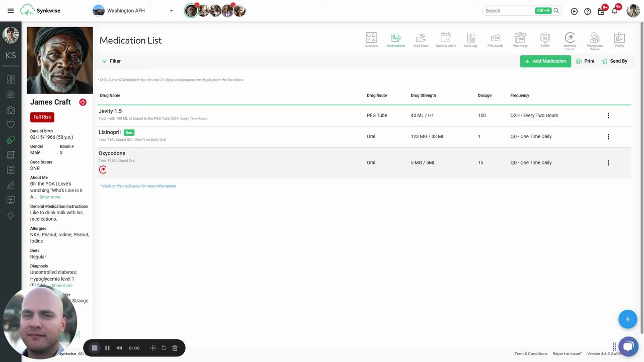Image resolution: width=644 pixels, height=362 pixels.
Task: Open the Lisinopril row options menu
Action: 608,137
